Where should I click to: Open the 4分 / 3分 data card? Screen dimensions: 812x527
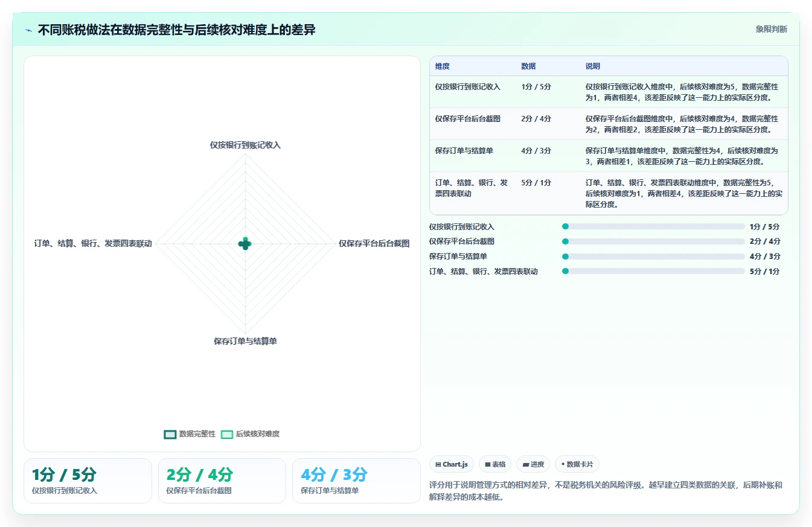coord(356,481)
